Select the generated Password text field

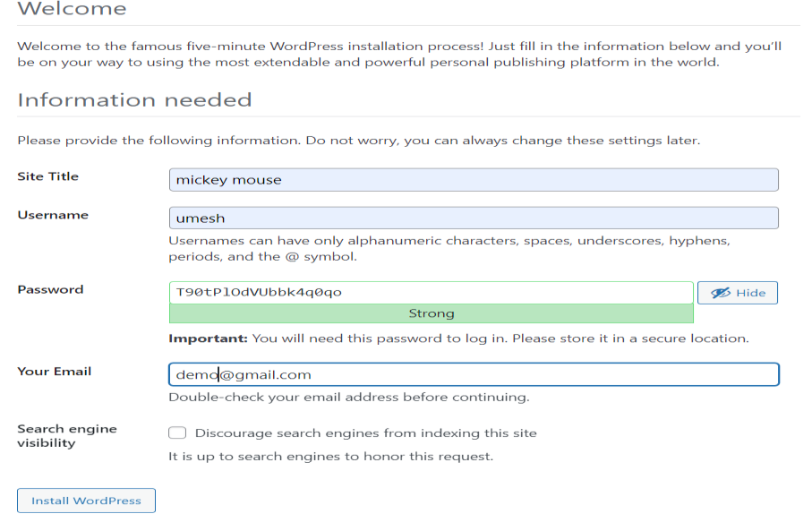point(431,293)
